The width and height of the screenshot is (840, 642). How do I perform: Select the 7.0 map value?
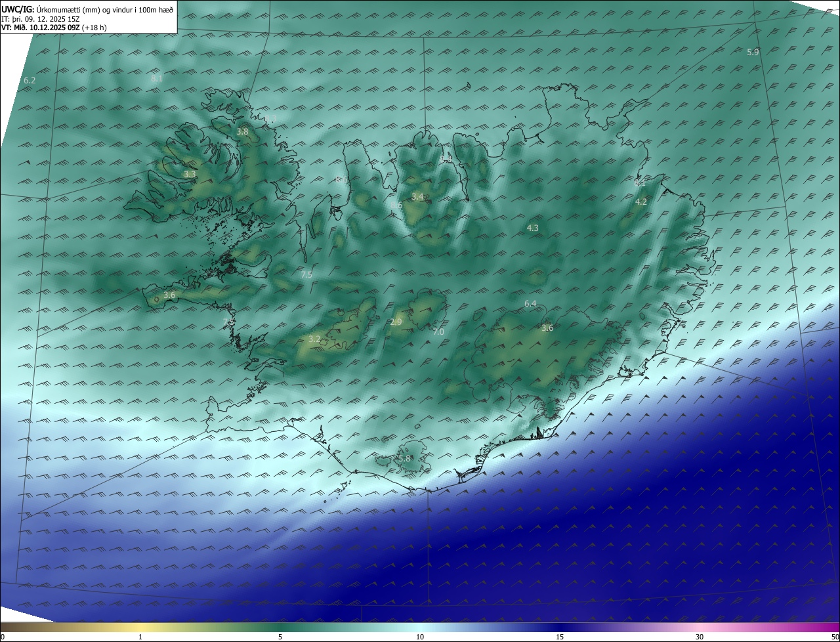coord(438,332)
